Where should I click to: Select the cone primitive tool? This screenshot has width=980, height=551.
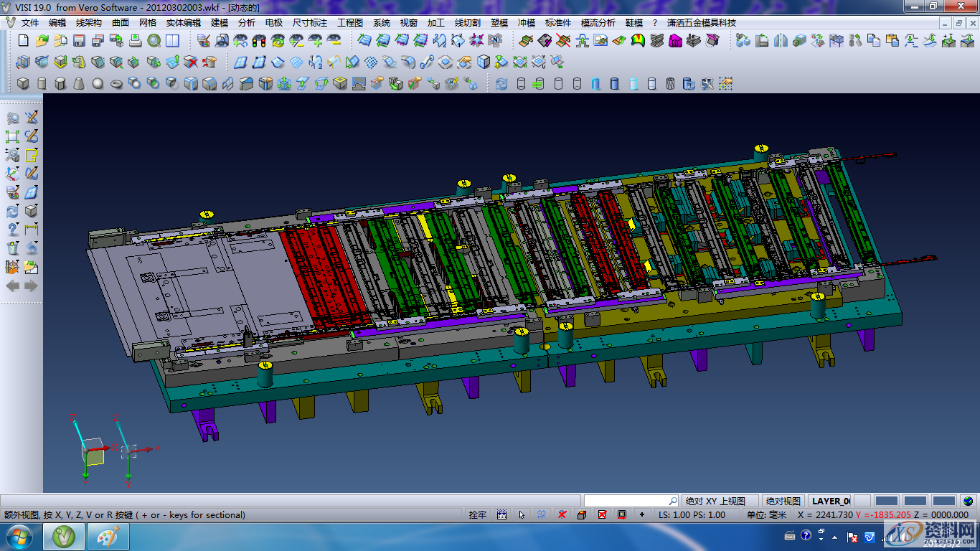click(x=79, y=84)
